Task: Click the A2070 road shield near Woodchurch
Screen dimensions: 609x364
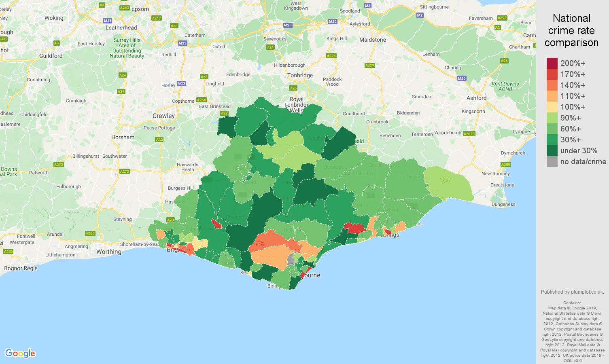Action: (x=469, y=134)
